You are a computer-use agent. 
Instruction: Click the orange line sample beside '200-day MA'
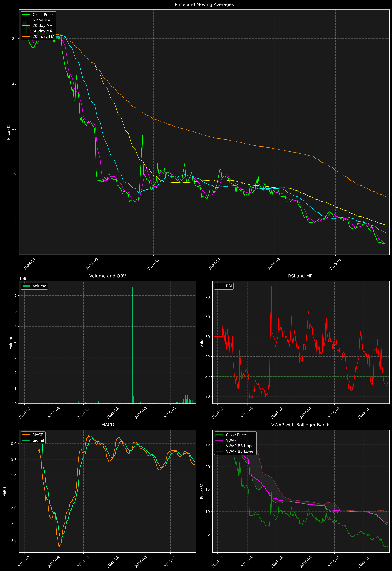tap(26, 37)
